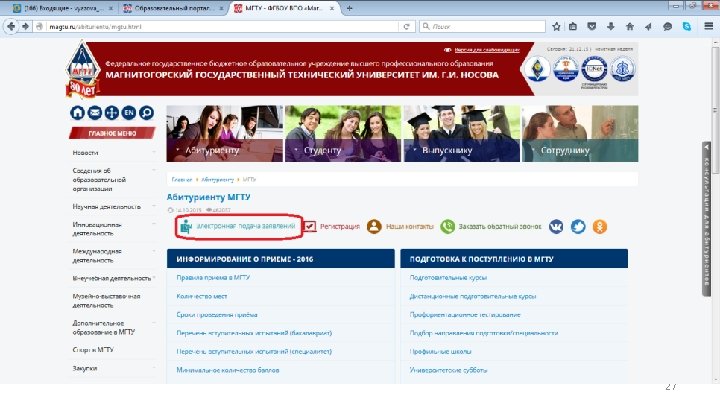Open the VK social network icon
The width and height of the screenshot is (720, 405).
click(556, 226)
